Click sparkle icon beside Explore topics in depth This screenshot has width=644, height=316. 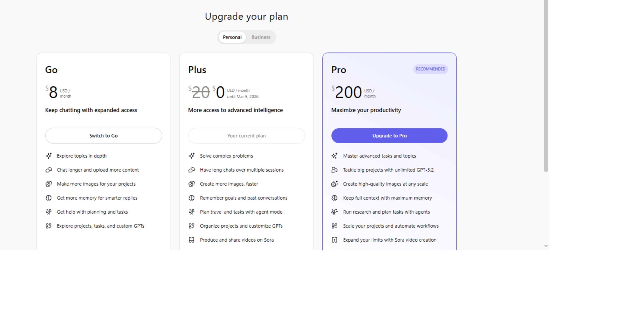48,156
